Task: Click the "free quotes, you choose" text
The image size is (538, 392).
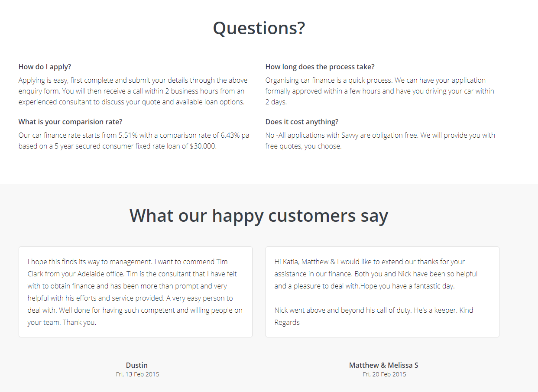Action: [x=304, y=146]
